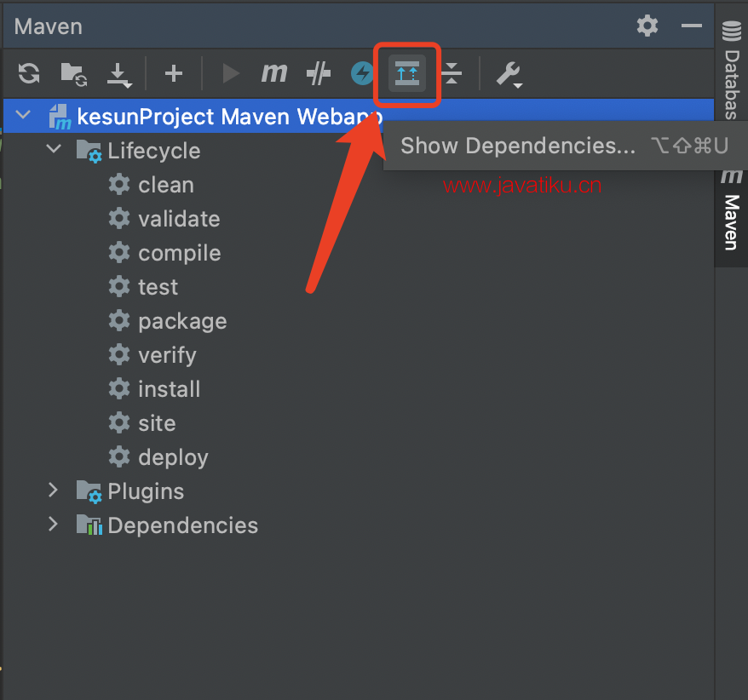748x700 pixels.
Task: Download sources and documentation icon
Action: [x=118, y=75]
